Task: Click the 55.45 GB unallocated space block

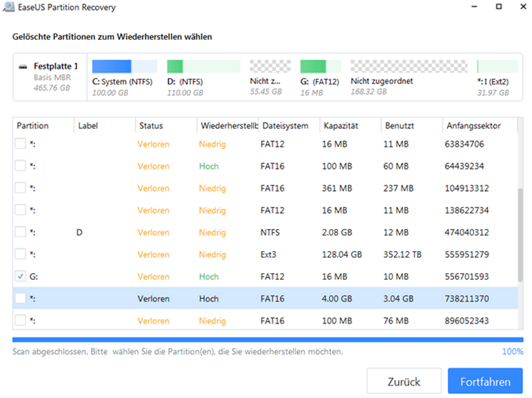Action: point(269,67)
